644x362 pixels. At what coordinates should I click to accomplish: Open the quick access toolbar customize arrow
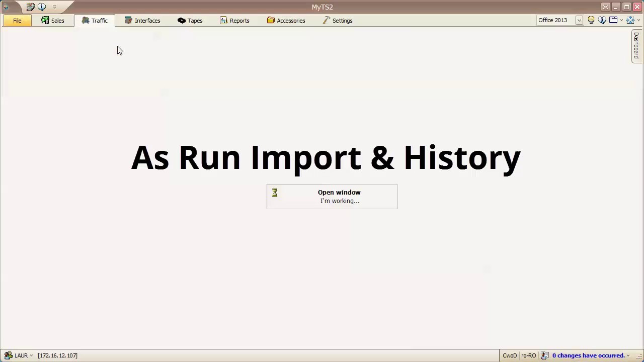[54, 7]
